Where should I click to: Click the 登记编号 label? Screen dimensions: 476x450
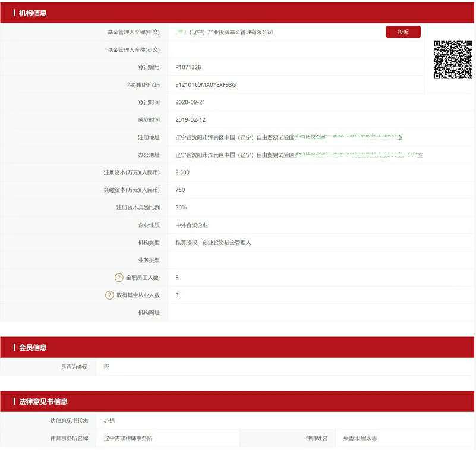click(x=149, y=67)
